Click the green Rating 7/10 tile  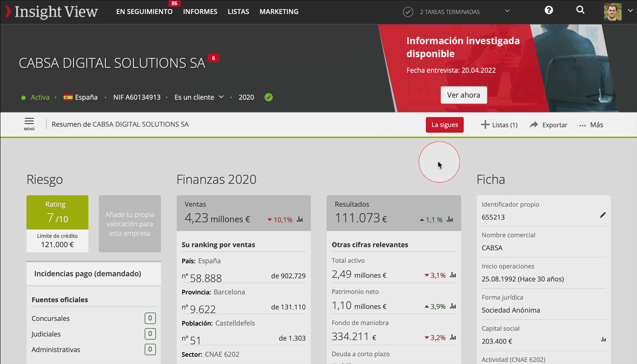click(57, 212)
